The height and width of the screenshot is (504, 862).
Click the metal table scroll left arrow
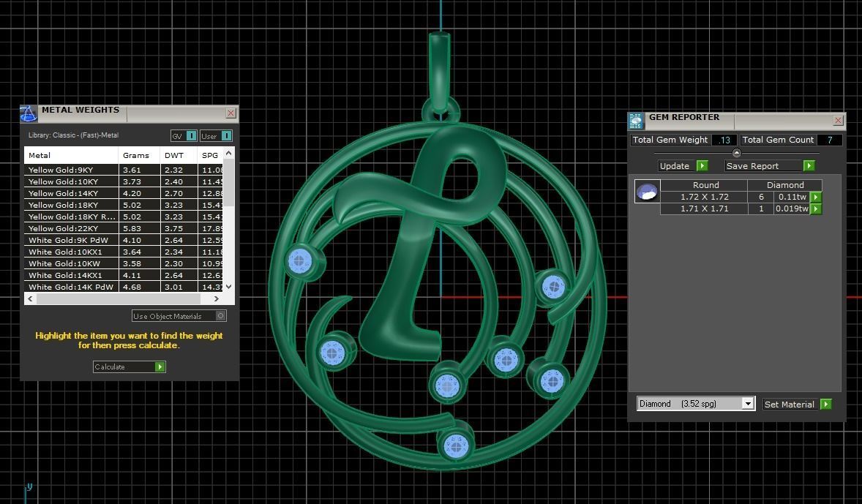pyautogui.click(x=30, y=299)
